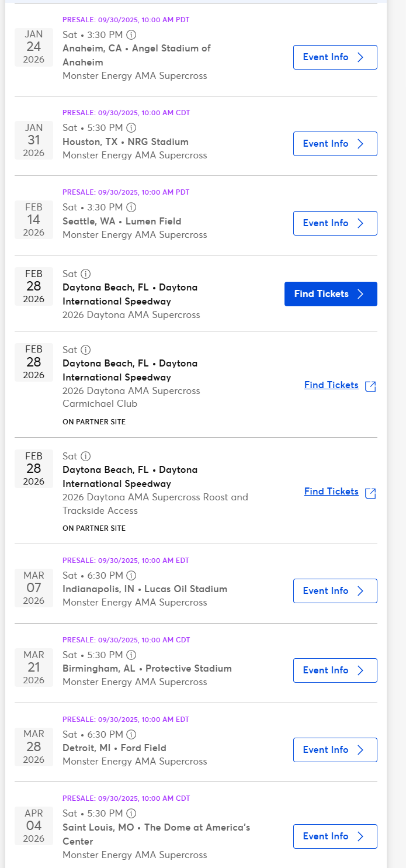The height and width of the screenshot is (868, 406).
Task: Click the info icon on the Feb 28 Daytona event
Action: click(86, 274)
